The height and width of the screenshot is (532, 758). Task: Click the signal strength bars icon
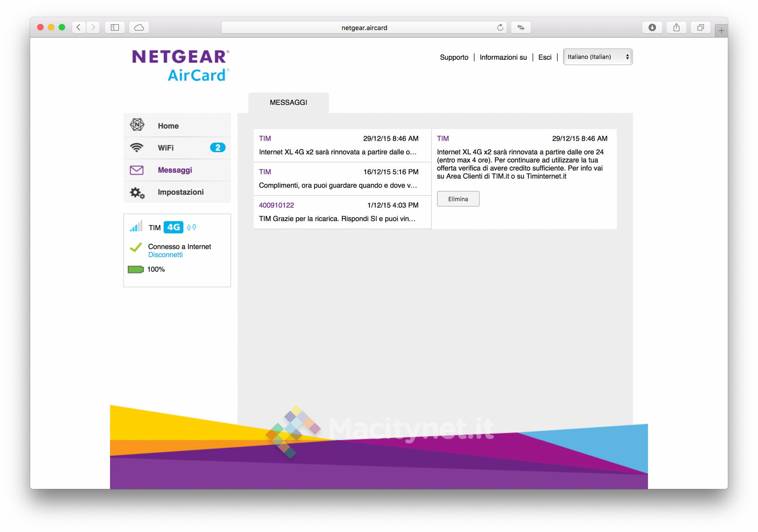pyautogui.click(x=135, y=226)
